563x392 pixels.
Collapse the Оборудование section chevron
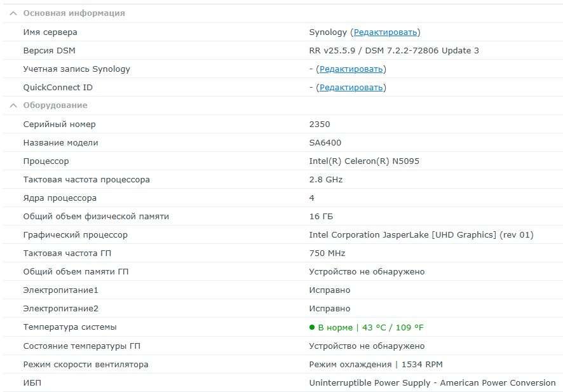click(x=13, y=105)
